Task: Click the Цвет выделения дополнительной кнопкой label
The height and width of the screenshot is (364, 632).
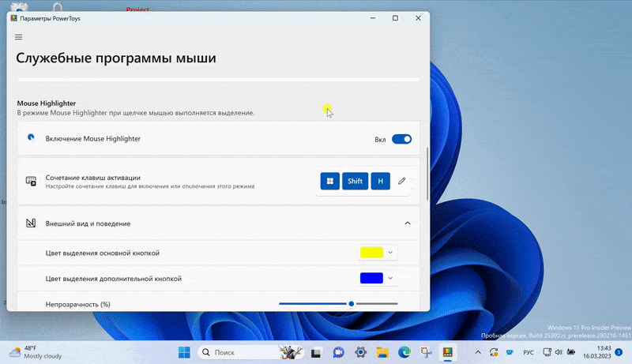Action: (x=113, y=279)
